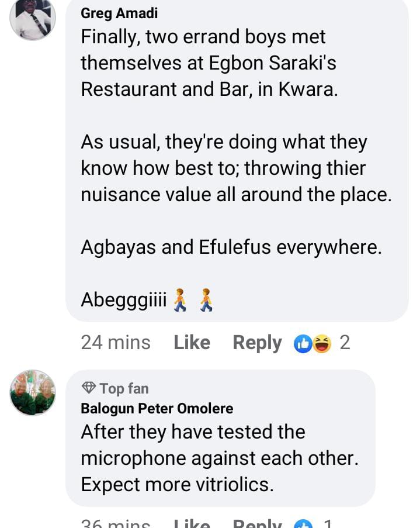Click the thumbs-up reaction icon beside 1
The image size is (420, 528).
tap(304, 524)
